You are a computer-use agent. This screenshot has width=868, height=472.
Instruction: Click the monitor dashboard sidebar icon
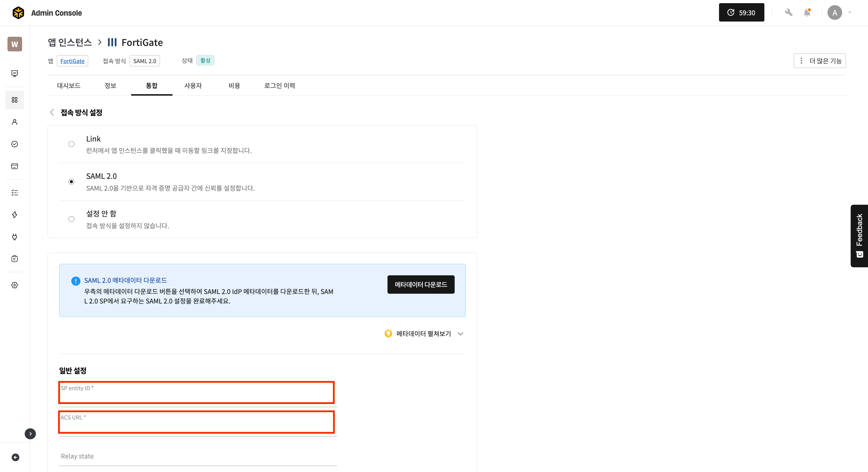click(14, 73)
